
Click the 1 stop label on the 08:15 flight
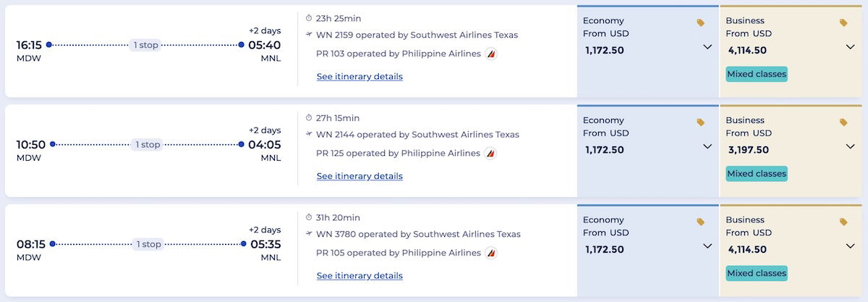(x=148, y=244)
